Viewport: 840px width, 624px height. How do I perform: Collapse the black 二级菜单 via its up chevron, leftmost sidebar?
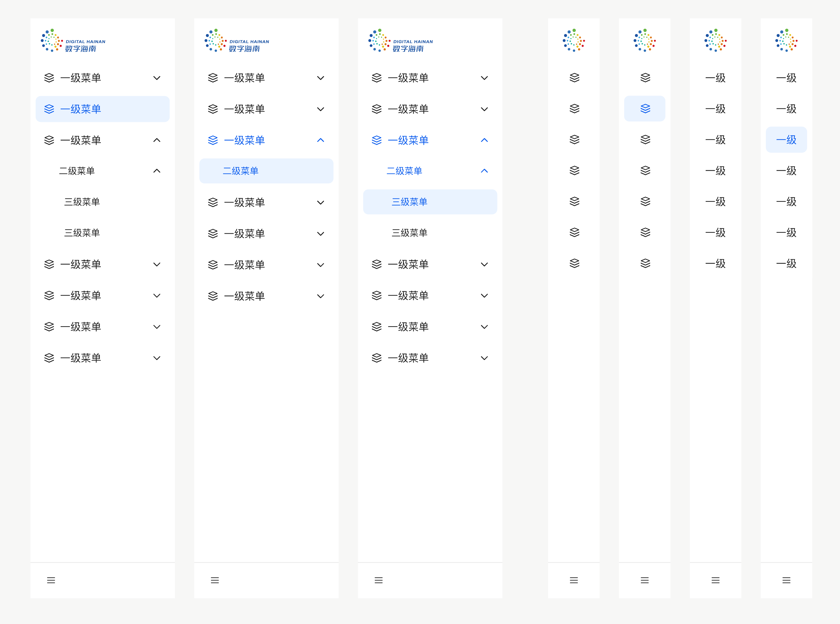pyautogui.click(x=157, y=171)
